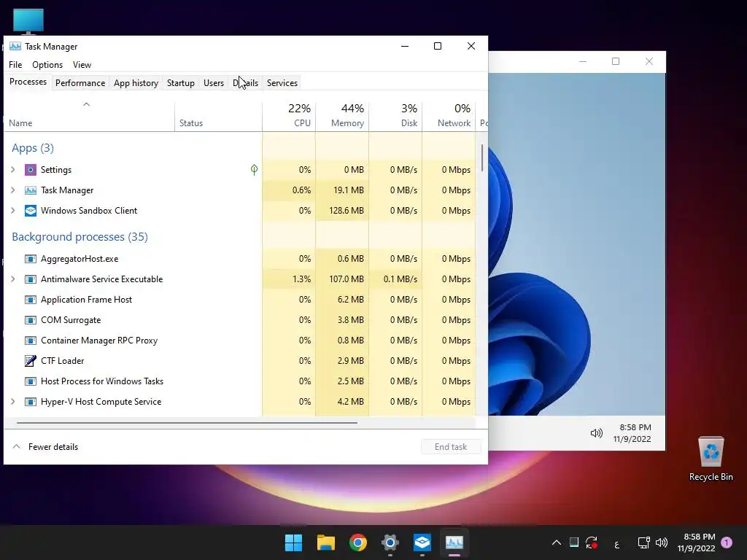Image resolution: width=747 pixels, height=560 pixels.
Task: Click the Settings app icon in process list
Action: (x=31, y=170)
